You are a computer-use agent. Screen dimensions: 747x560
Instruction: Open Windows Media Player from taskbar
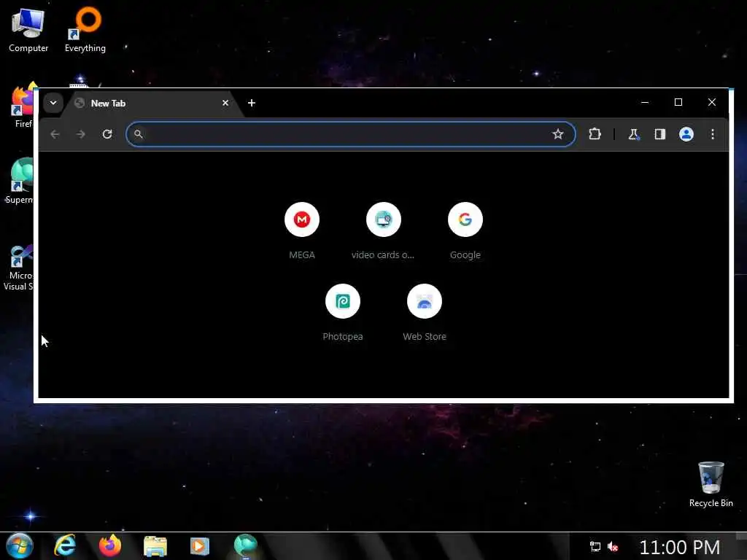coord(200,545)
